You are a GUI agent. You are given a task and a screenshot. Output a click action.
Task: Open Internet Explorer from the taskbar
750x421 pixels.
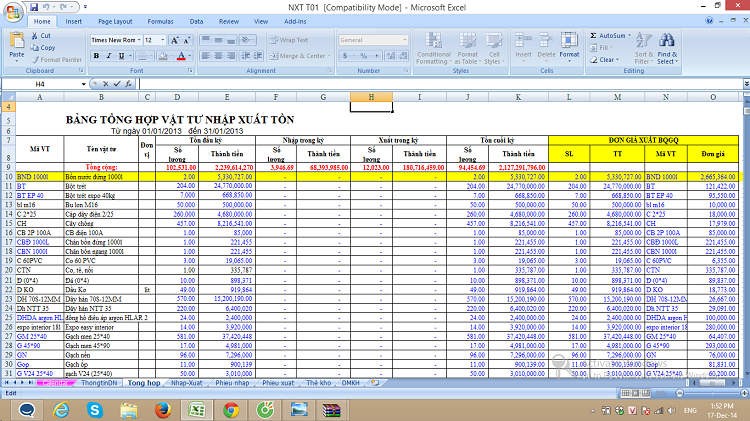pos(61,410)
